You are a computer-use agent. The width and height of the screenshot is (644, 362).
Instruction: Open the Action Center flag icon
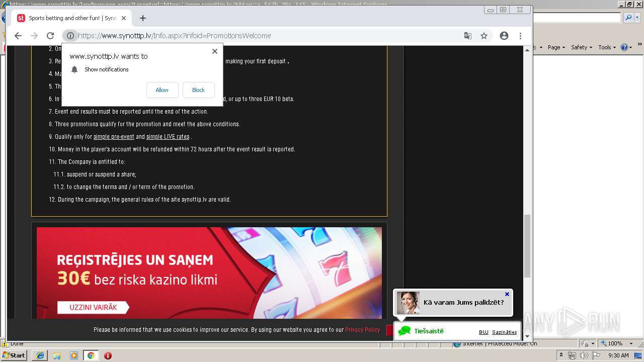(596, 355)
